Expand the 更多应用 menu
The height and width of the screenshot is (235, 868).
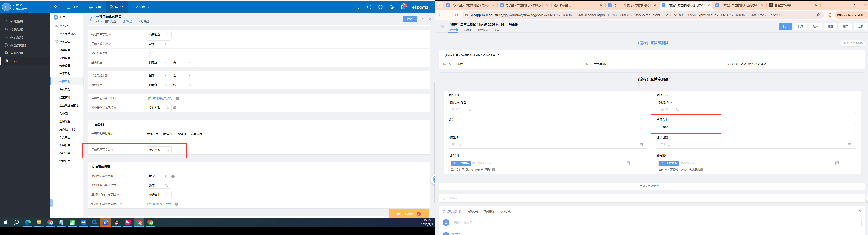(141, 7)
